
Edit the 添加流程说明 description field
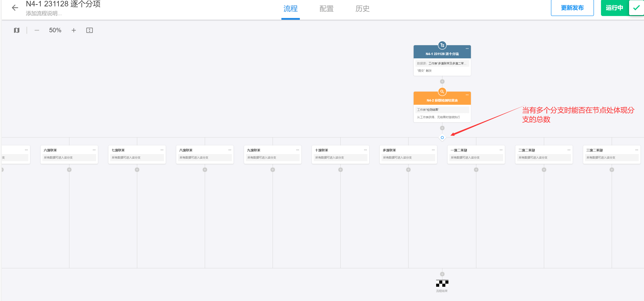pos(44,13)
